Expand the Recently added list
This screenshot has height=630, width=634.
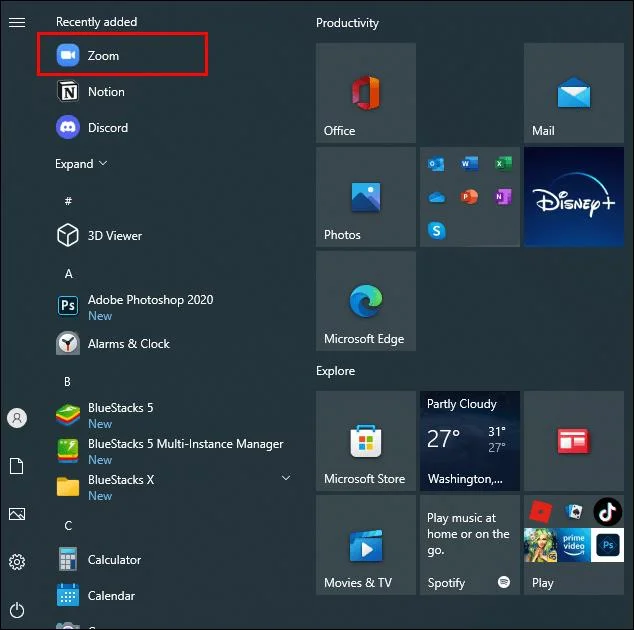tap(81, 163)
